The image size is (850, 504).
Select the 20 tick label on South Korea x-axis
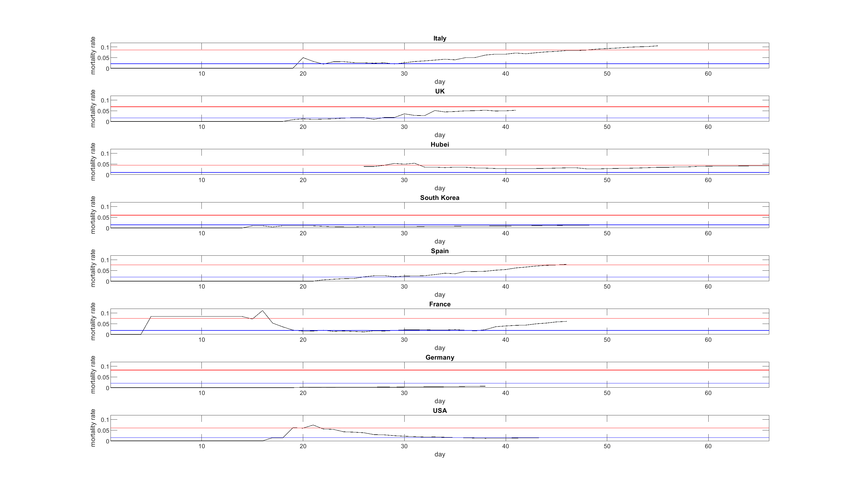pyautogui.click(x=303, y=233)
